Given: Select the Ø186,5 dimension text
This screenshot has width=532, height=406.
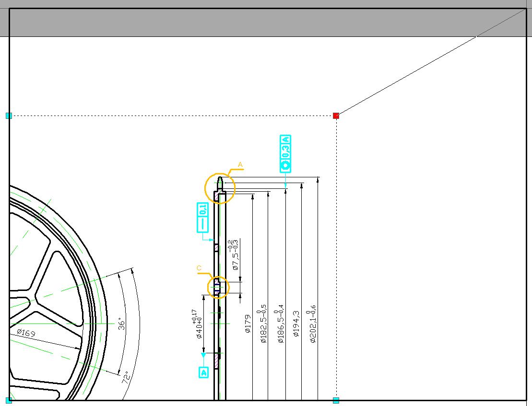Looking at the screenshot, I should tap(279, 324).
